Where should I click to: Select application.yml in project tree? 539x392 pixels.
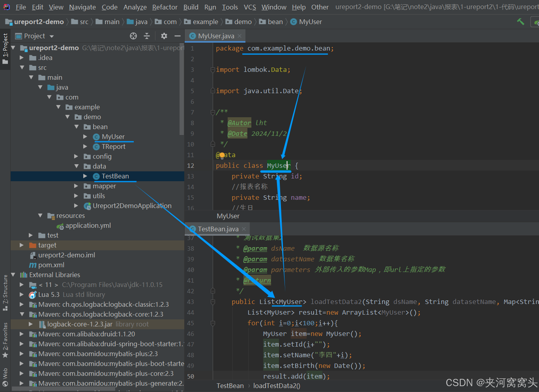point(88,226)
